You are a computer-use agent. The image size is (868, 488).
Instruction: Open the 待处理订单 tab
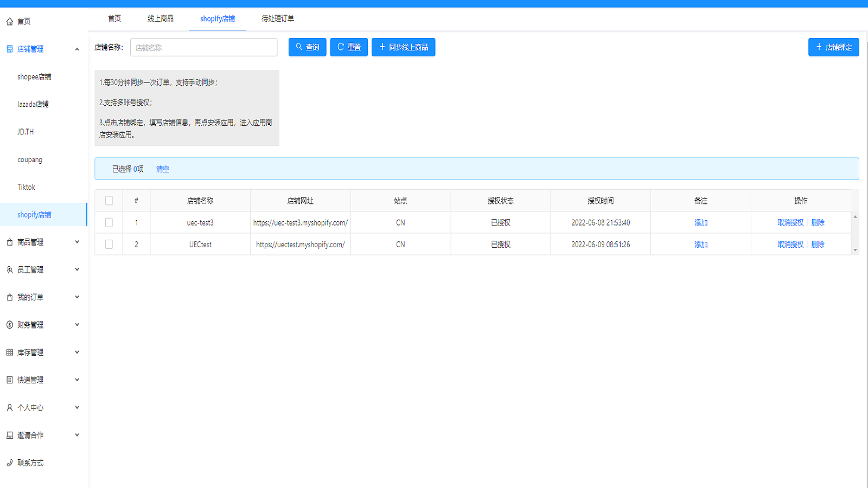[278, 19]
